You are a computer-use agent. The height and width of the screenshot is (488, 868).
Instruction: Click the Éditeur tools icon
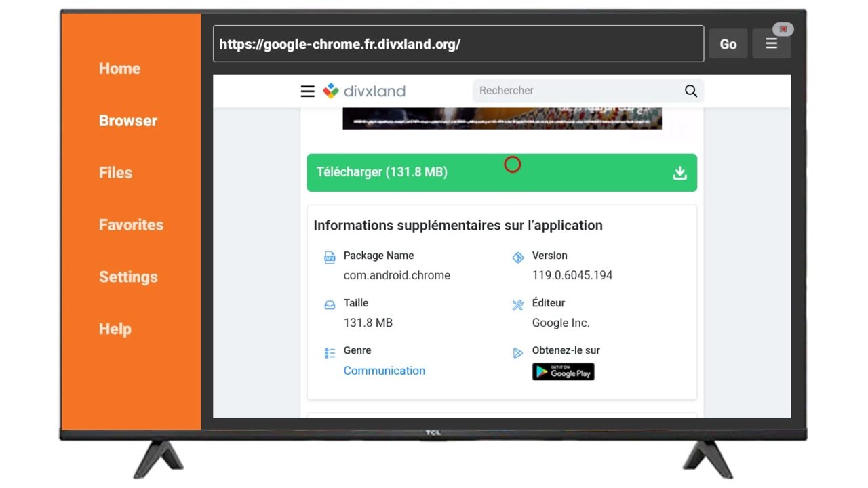[x=518, y=305]
